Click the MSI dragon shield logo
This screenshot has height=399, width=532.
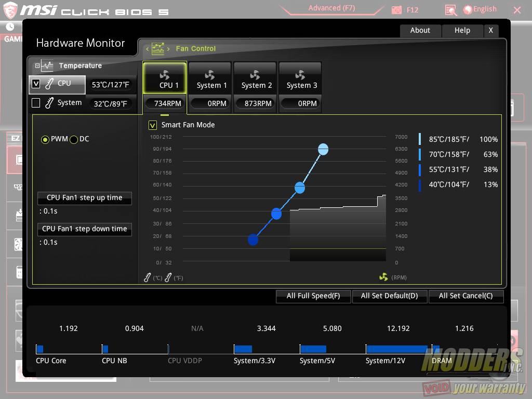tap(10, 10)
